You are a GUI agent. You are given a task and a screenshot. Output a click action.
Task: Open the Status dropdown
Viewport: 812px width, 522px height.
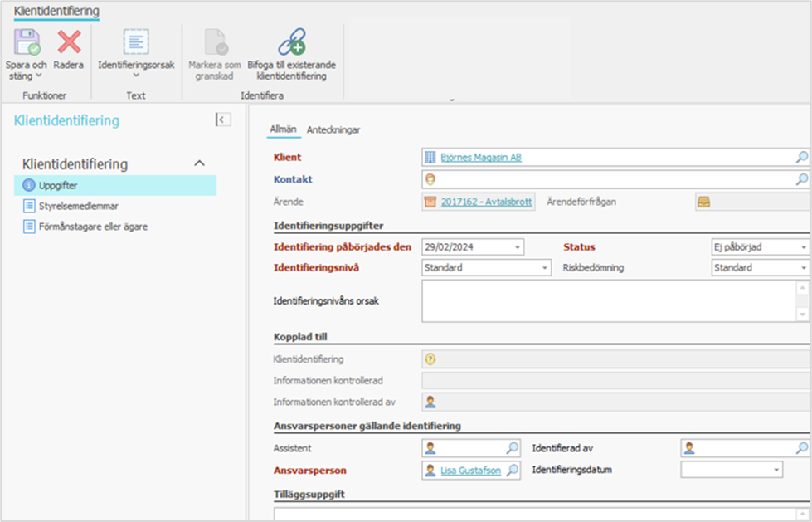tap(804, 247)
